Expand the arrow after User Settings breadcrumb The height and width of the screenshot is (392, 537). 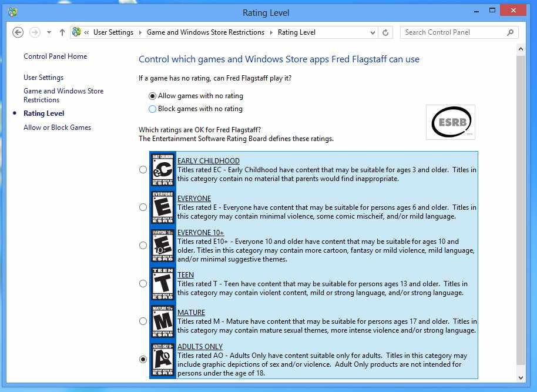pyautogui.click(x=140, y=32)
